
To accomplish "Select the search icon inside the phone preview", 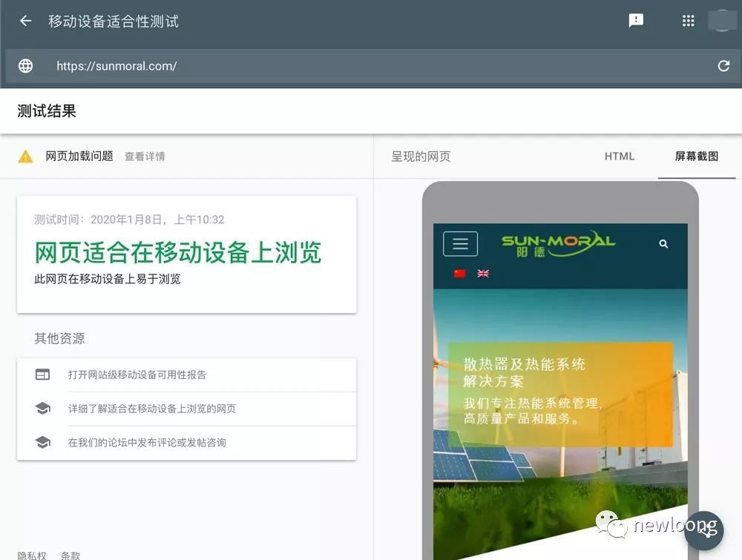I will click(x=664, y=243).
